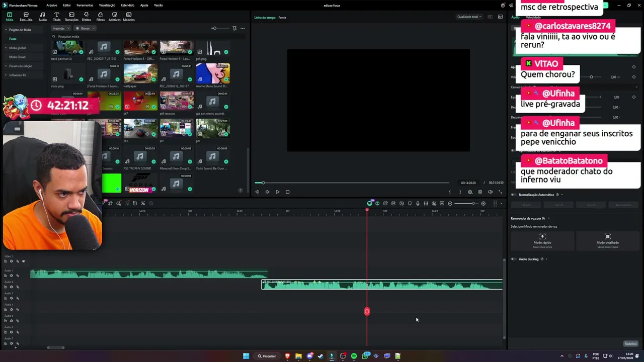Mute the Áudio 2 track

tap(12, 287)
